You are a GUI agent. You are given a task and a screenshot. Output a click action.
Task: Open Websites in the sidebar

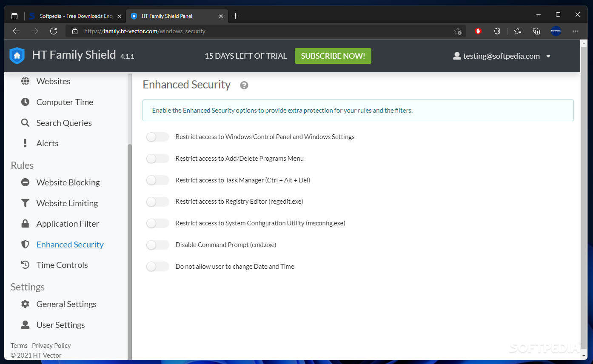(53, 81)
